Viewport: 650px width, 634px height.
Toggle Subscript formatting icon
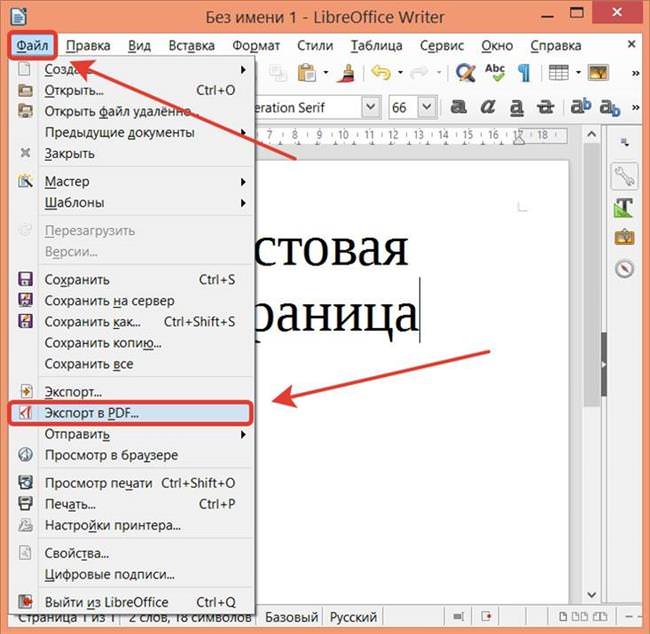point(610,108)
